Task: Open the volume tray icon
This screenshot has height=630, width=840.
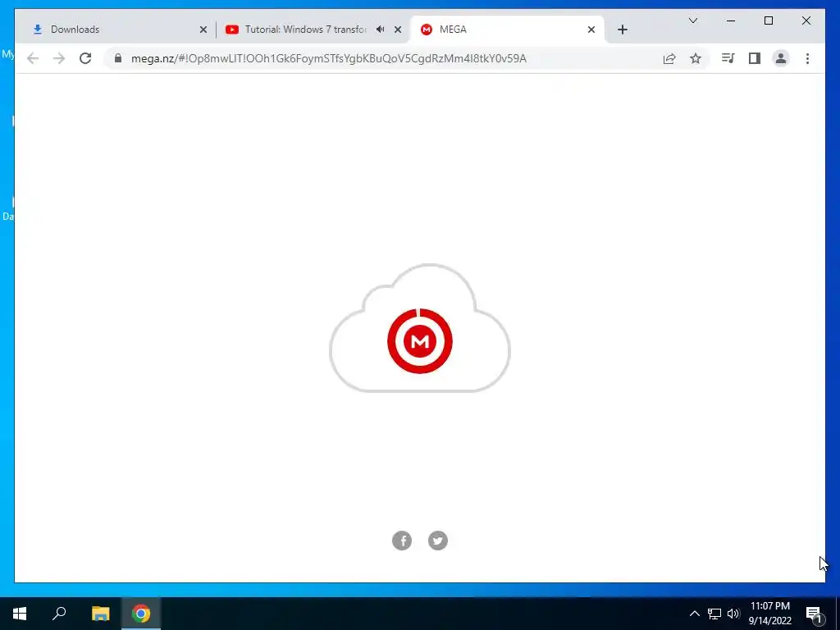Action: coord(733,614)
